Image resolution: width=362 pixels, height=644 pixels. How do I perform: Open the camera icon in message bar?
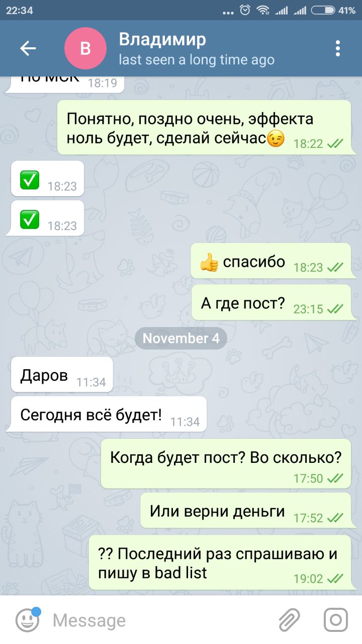[x=335, y=620]
